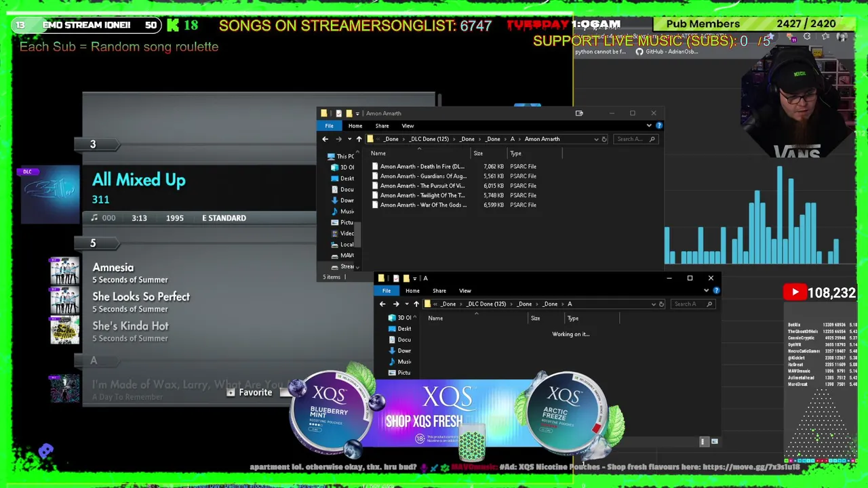This screenshot has width=868, height=488.
Task: Click the GitHub icon on the browser tab
Action: tap(639, 52)
